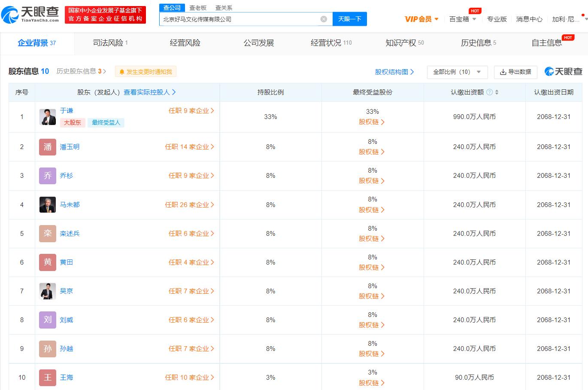Viewport: 588px width, 390px height.
Task: Expand 乔杉's 任职 9 家企业 list
Action: [x=191, y=176]
